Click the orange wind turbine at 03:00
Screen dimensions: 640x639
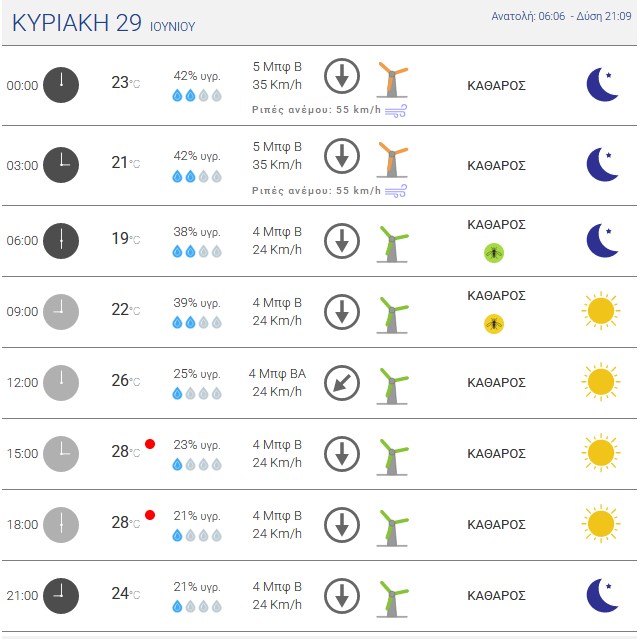click(392, 160)
